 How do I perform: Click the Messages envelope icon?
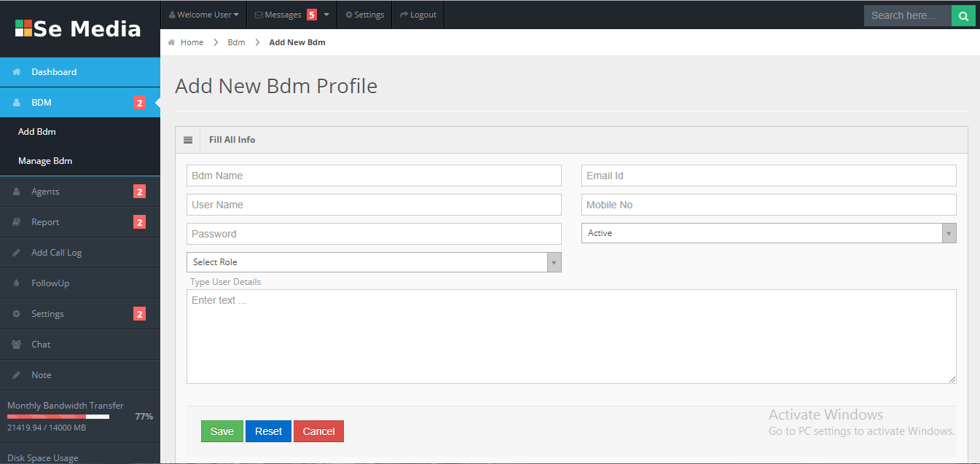pos(259,15)
